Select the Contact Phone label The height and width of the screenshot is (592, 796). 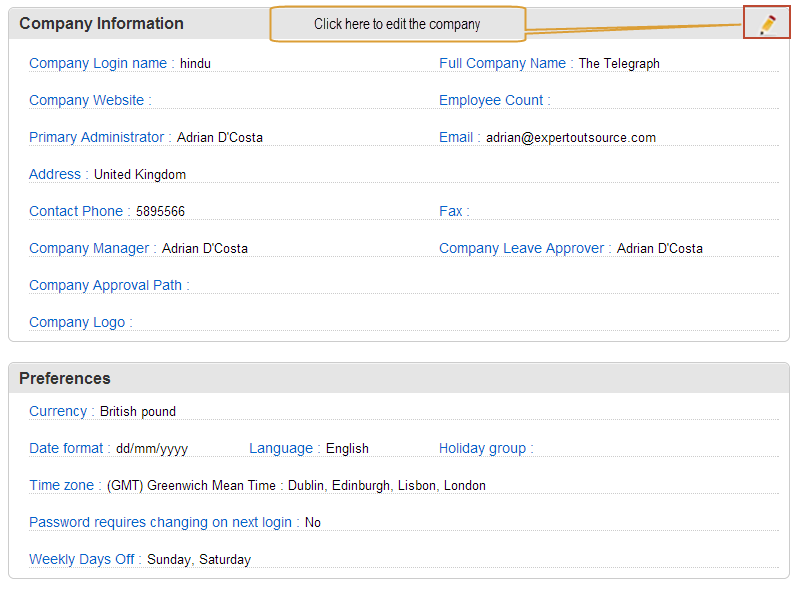coord(76,211)
